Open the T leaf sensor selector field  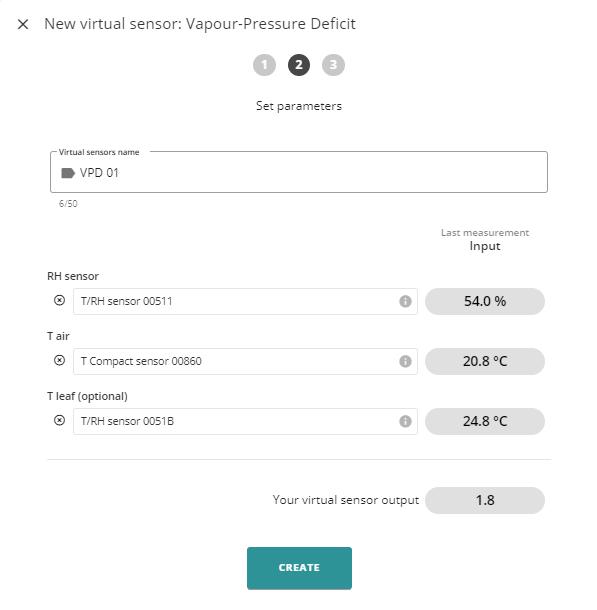[x=245, y=421]
